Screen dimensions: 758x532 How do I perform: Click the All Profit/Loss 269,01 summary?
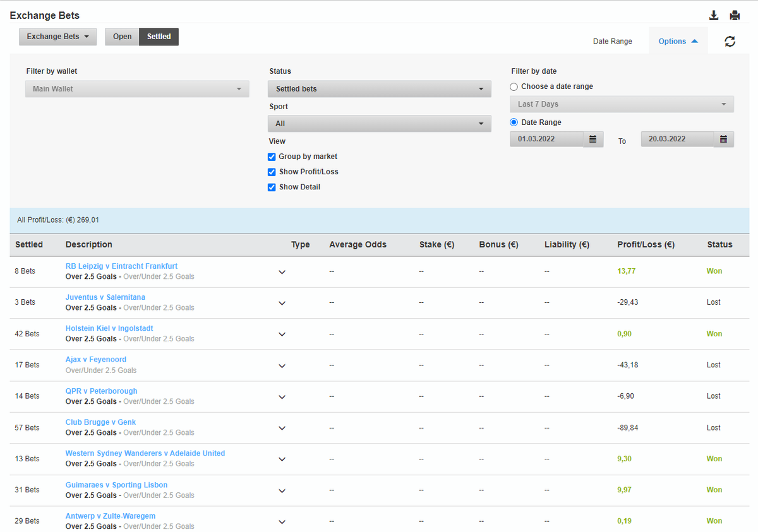click(58, 220)
